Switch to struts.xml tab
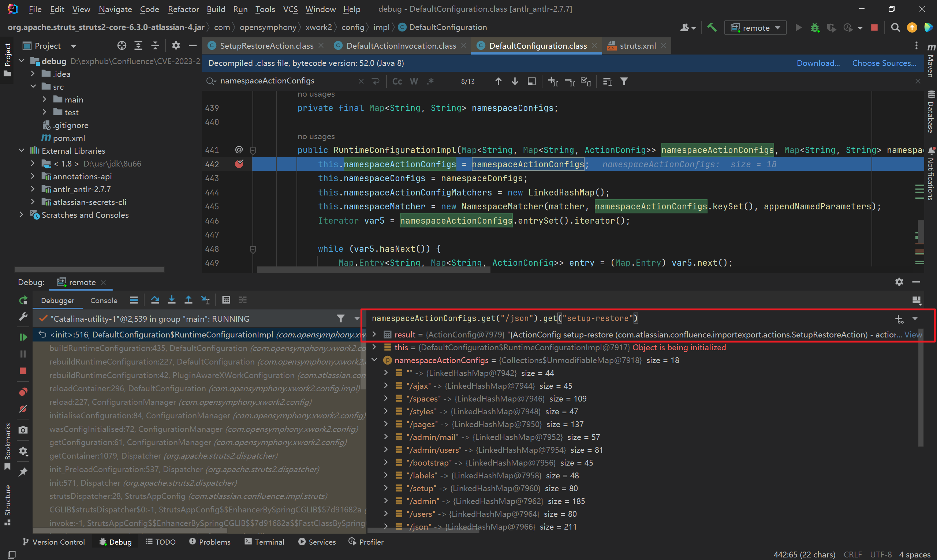The width and height of the screenshot is (937, 560). [x=638, y=46]
